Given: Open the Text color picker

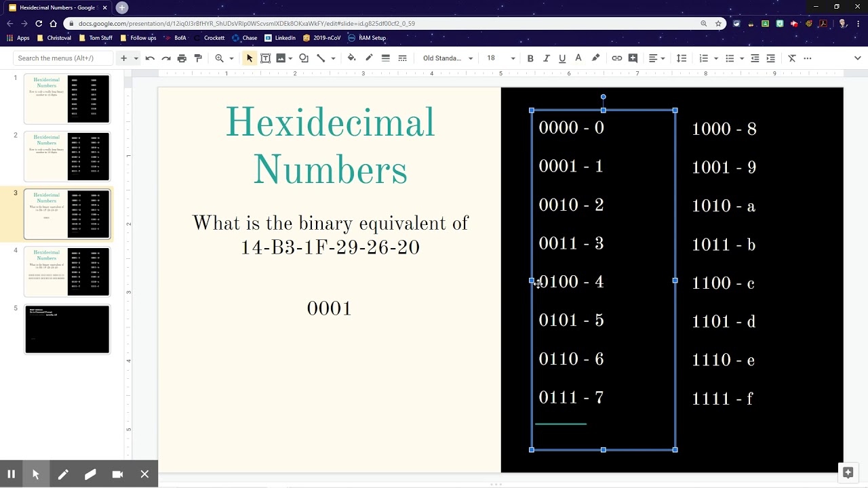Looking at the screenshot, I should 578,58.
